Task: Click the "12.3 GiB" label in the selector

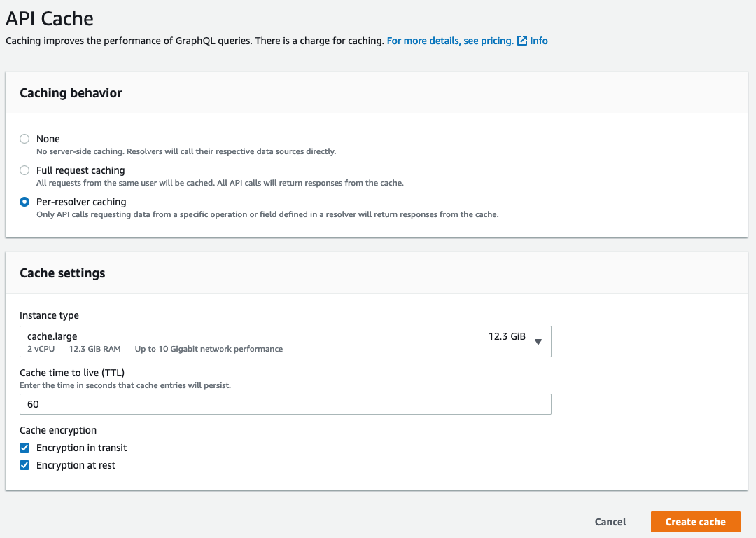Action: pos(507,336)
